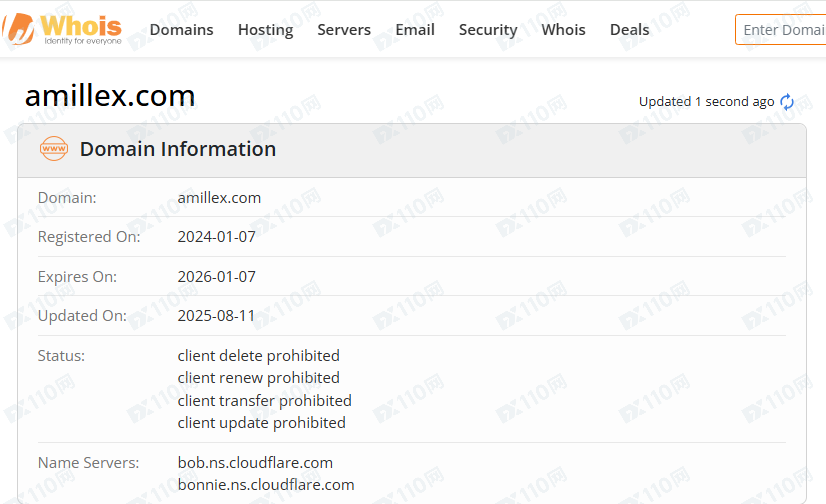Click the client transfer prohibited status
Viewport: 826px width, 504px height.
264,401
